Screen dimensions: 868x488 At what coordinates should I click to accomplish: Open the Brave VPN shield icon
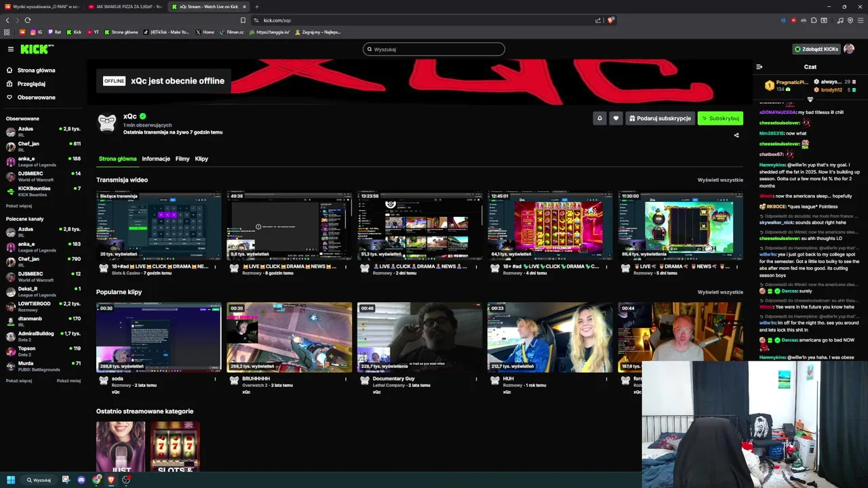click(850, 20)
